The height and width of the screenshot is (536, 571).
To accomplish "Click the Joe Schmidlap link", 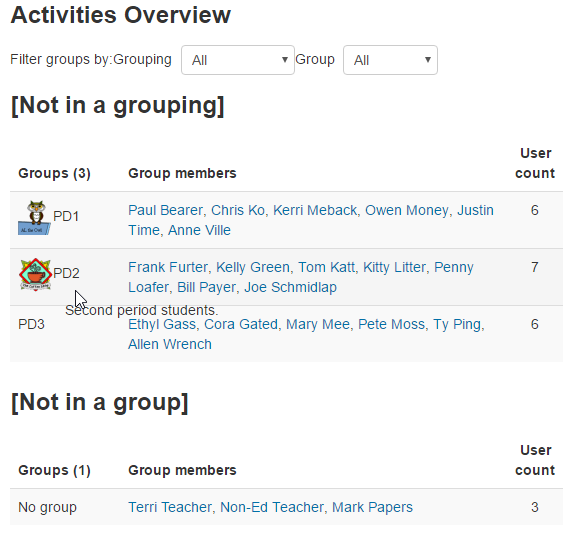I will pos(290,287).
